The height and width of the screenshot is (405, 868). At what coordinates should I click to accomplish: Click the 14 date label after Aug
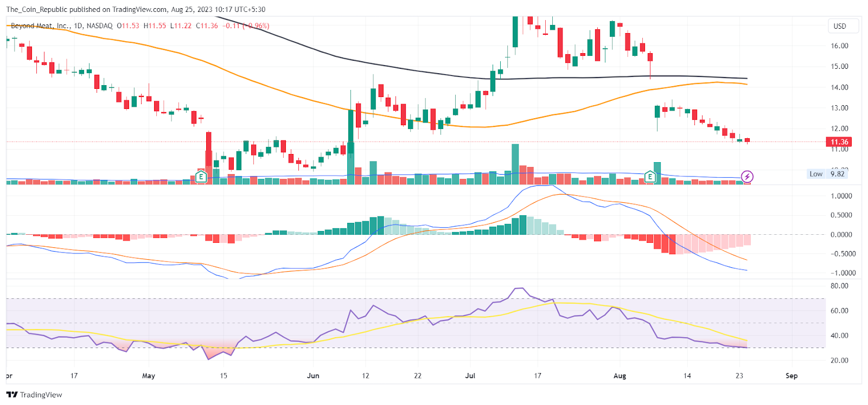pyautogui.click(x=687, y=376)
